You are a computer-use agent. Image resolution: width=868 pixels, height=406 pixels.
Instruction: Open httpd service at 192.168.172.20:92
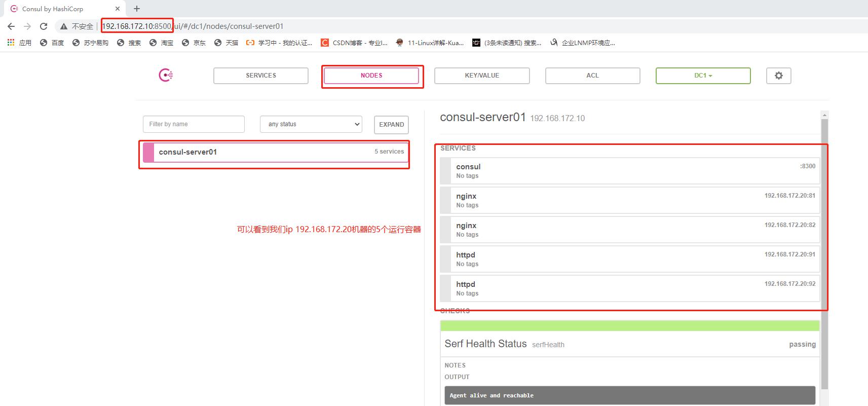click(630, 288)
